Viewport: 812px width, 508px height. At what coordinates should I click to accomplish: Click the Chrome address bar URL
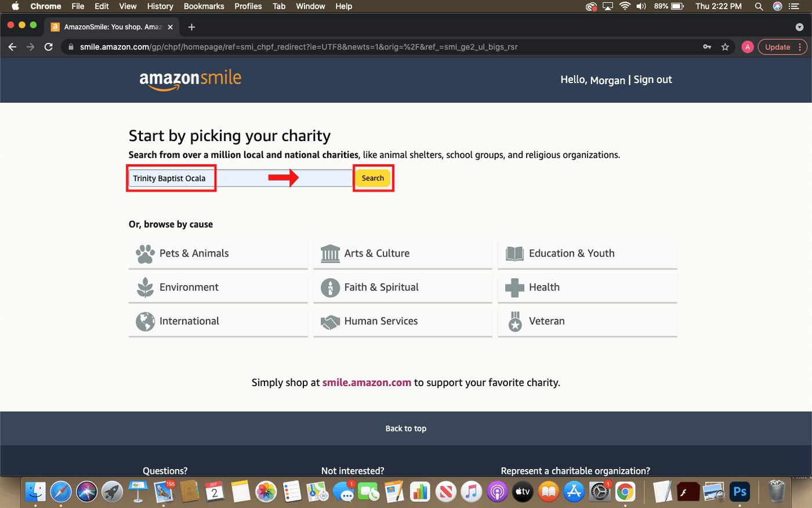click(x=299, y=47)
